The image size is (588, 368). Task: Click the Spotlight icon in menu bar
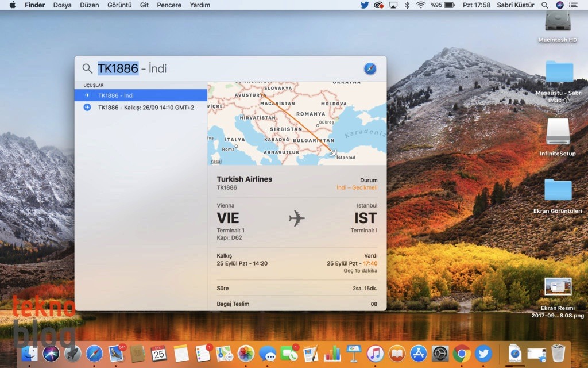pos(545,5)
